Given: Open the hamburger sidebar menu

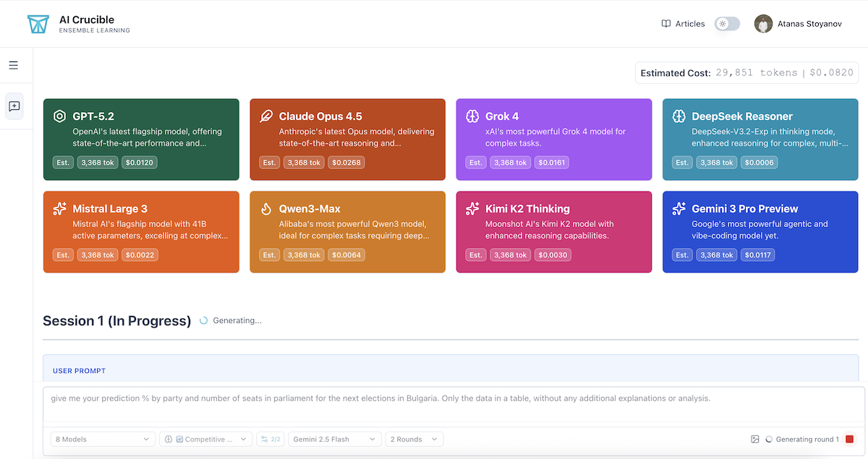Looking at the screenshot, I should pyautogui.click(x=14, y=66).
